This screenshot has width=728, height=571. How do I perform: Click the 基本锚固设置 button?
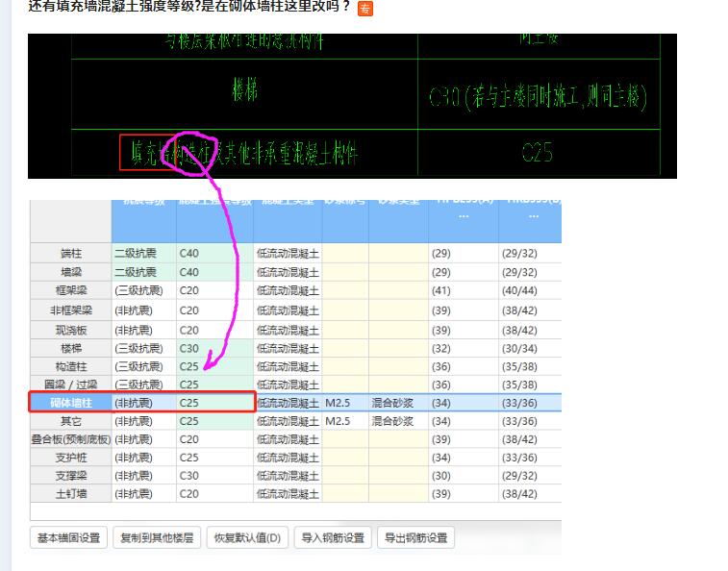click(68, 537)
